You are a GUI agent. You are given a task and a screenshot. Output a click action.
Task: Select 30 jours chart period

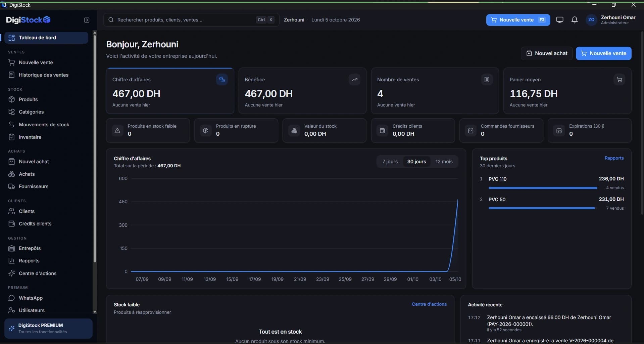pos(416,162)
